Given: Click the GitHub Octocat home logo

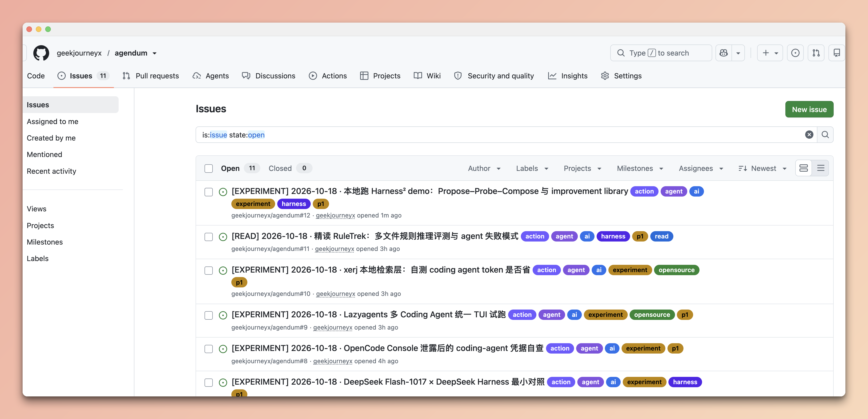Looking at the screenshot, I should tap(41, 53).
